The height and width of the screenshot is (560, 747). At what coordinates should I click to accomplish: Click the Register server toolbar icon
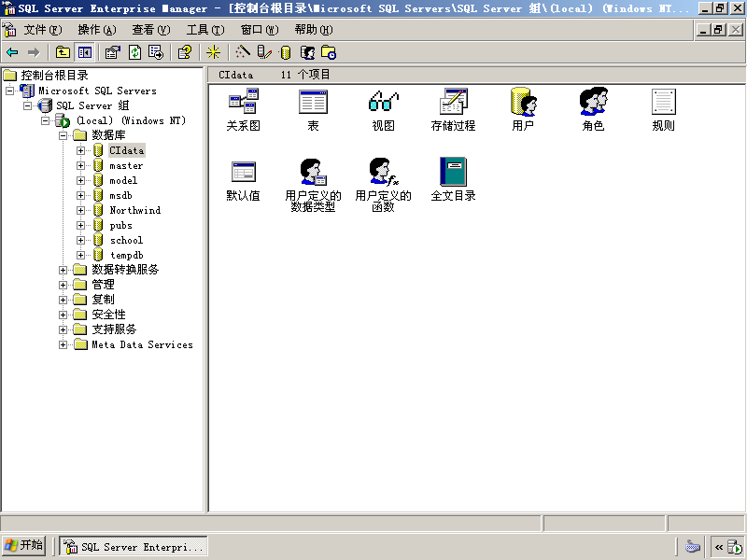click(x=264, y=52)
